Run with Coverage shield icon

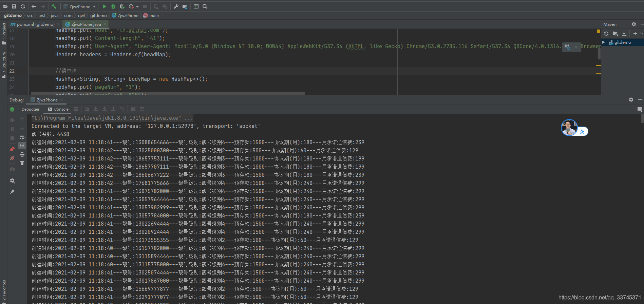coord(122,6)
